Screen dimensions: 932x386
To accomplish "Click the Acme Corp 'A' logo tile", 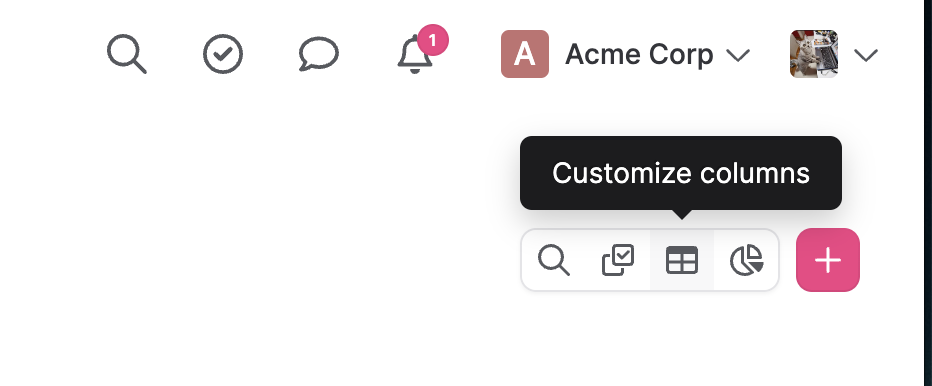I will [x=525, y=54].
